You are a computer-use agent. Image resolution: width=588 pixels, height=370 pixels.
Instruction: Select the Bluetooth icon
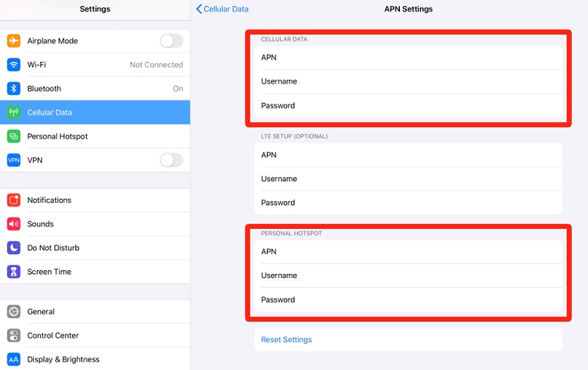pos(14,88)
